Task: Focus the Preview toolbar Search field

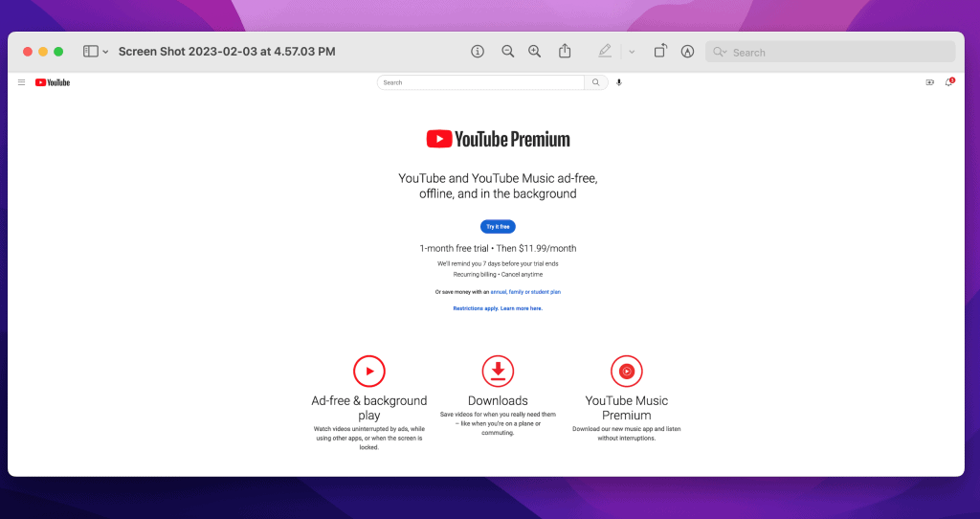Action: point(831,52)
